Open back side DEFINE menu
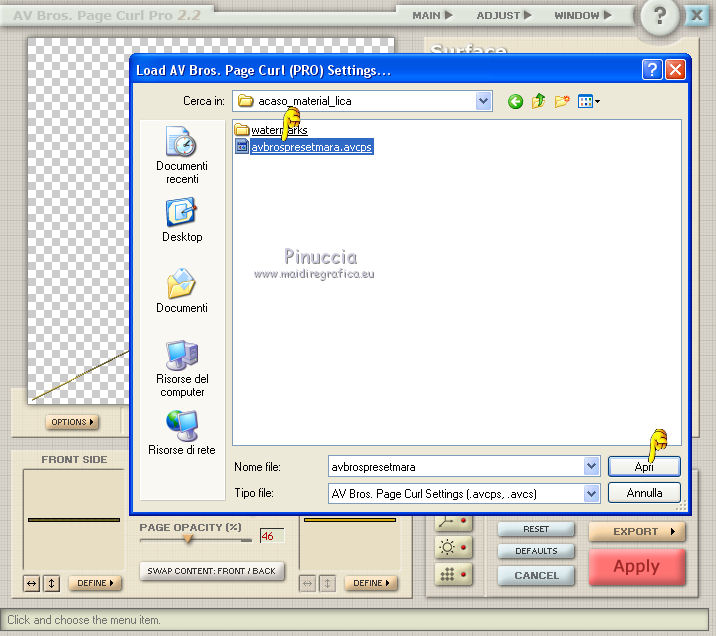 pos(371,583)
